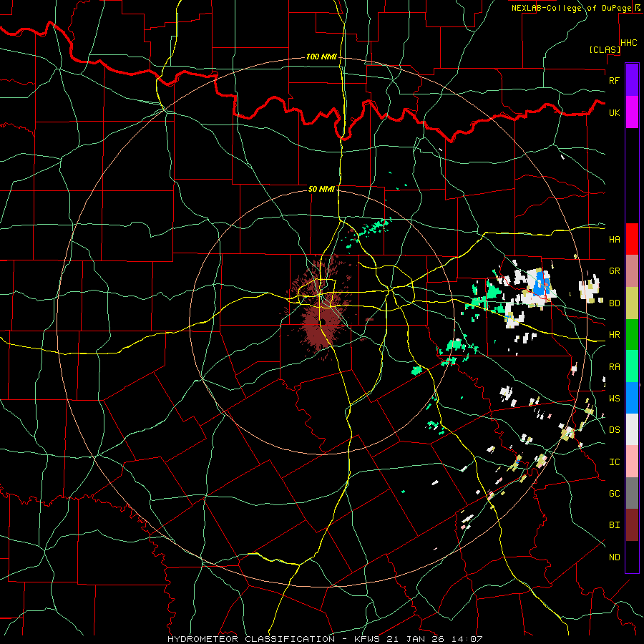The height and width of the screenshot is (644, 644).
Task: Select the GC gray legend swatch
Action: (632, 493)
